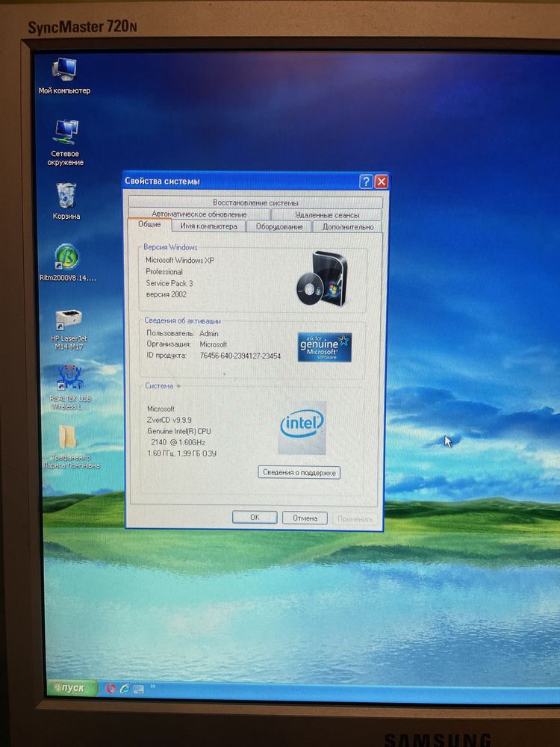The height and width of the screenshot is (747, 560).
Task: Click the Admin user name value
Action: pos(209,333)
